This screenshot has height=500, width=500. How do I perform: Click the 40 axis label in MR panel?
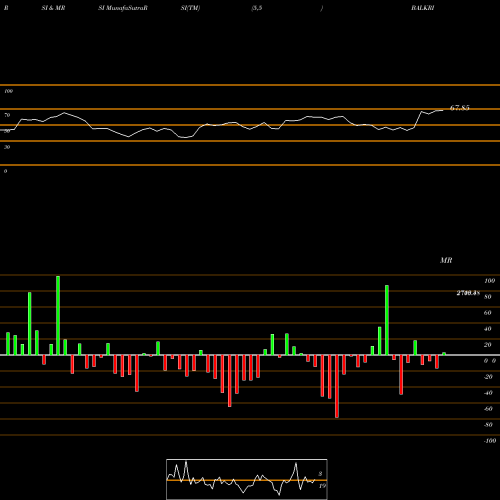(488, 329)
